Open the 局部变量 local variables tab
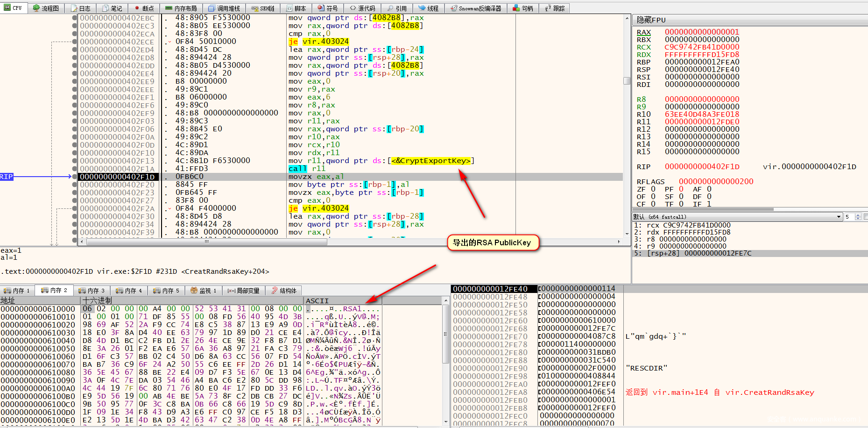 [x=243, y=291]
